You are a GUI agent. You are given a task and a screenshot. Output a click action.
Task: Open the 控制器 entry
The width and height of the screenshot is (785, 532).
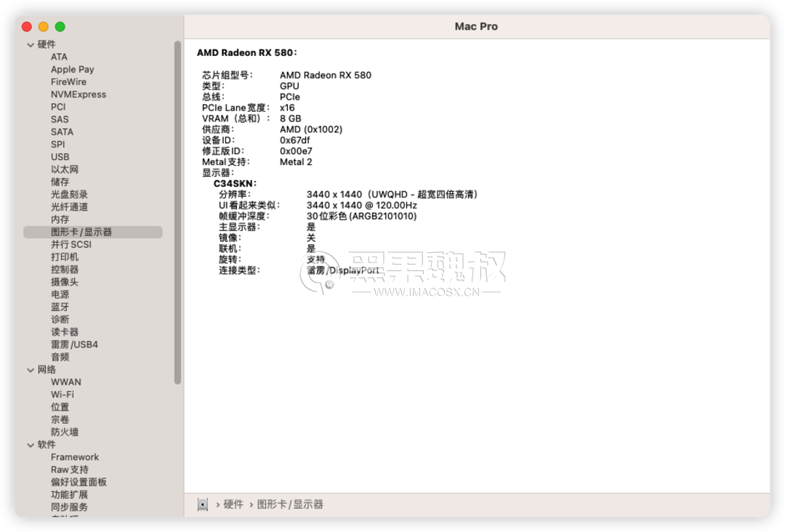[65, 270]
